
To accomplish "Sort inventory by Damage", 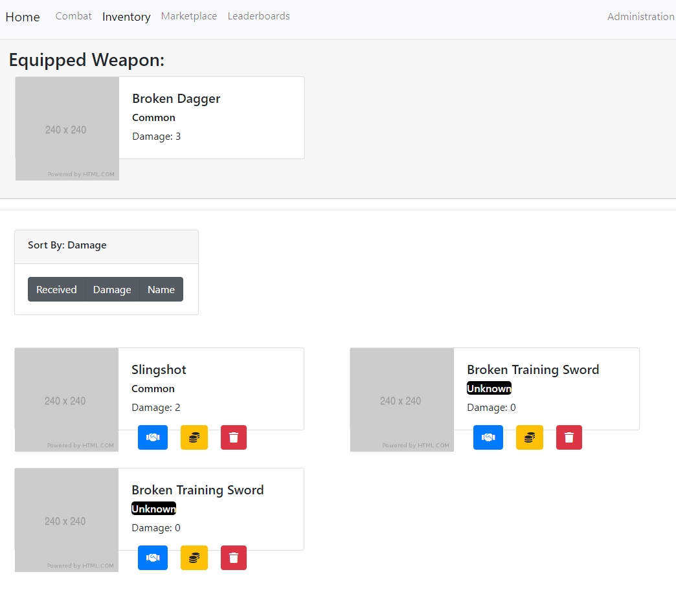I will (x=112, y=289).
